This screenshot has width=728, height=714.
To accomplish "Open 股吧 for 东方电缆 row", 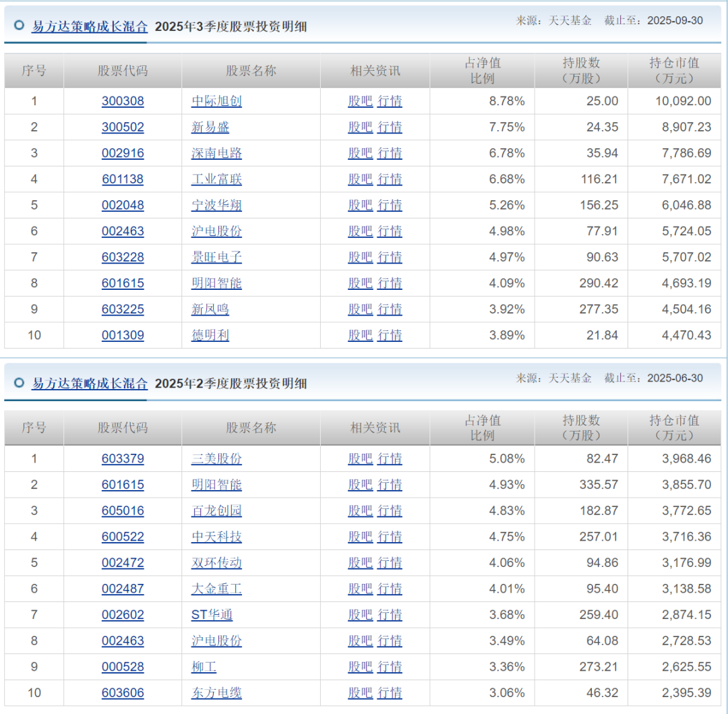I will point(360,692).
